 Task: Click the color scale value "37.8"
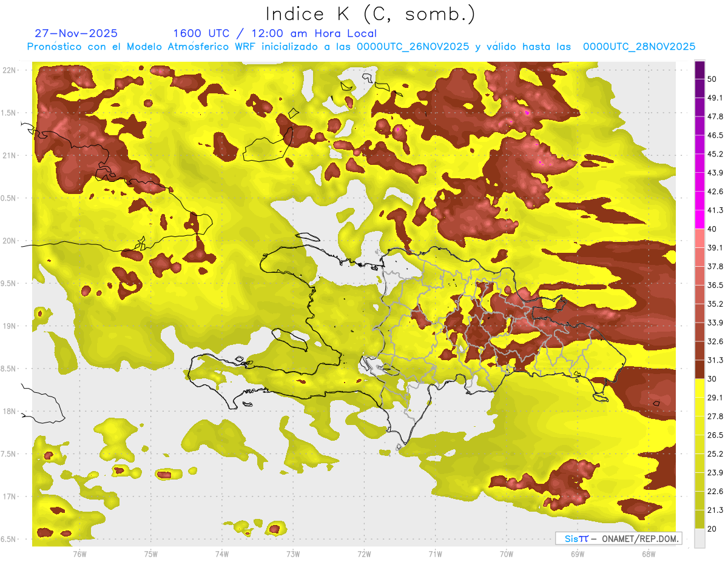point(715,266)
